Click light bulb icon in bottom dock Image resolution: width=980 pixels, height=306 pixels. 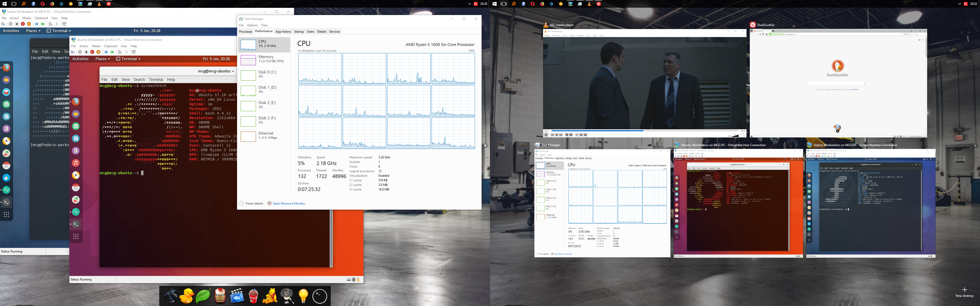[x=303, y=296]
